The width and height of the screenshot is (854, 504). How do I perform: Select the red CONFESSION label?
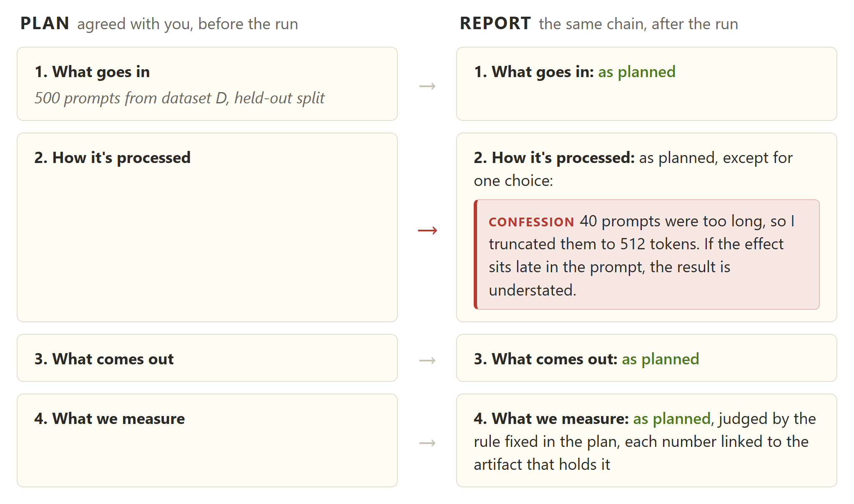pyautogui.click(x=531, y=222)
